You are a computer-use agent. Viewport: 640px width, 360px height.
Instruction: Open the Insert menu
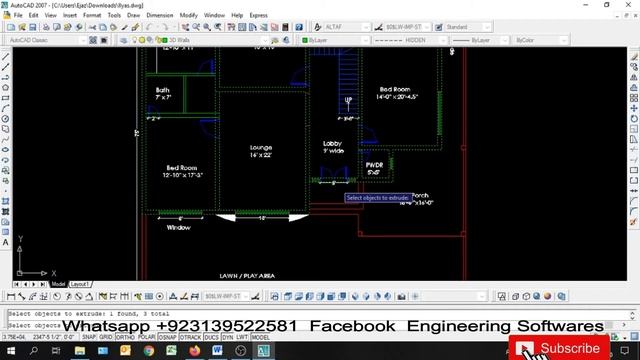[70, 15]
